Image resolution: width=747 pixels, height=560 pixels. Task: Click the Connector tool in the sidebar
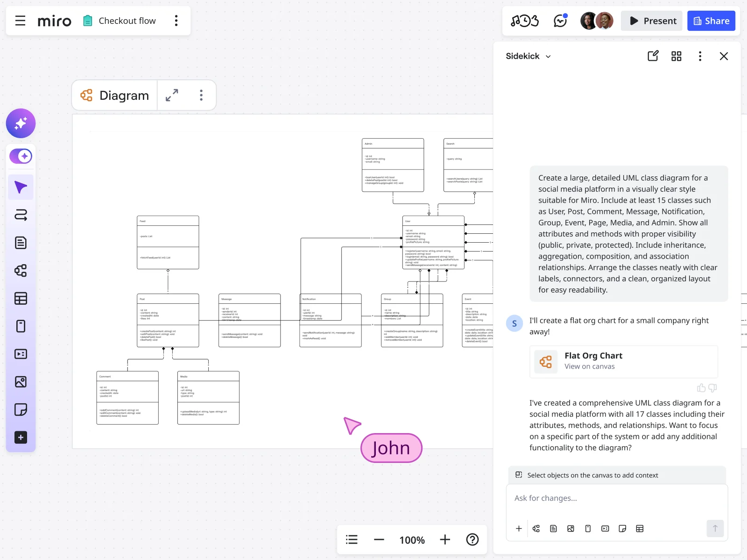click(21, 215)
